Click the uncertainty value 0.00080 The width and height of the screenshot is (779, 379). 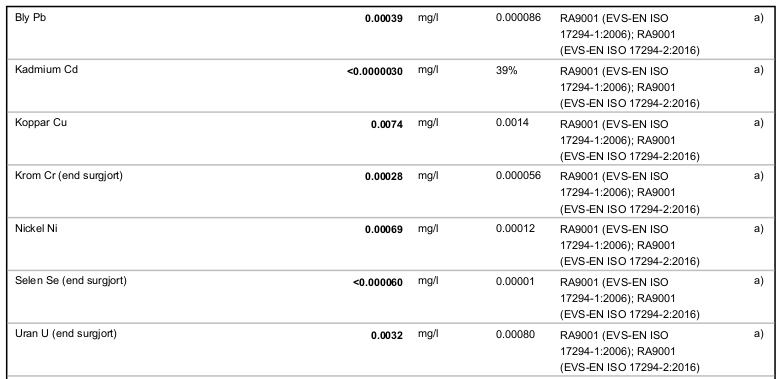515,334
